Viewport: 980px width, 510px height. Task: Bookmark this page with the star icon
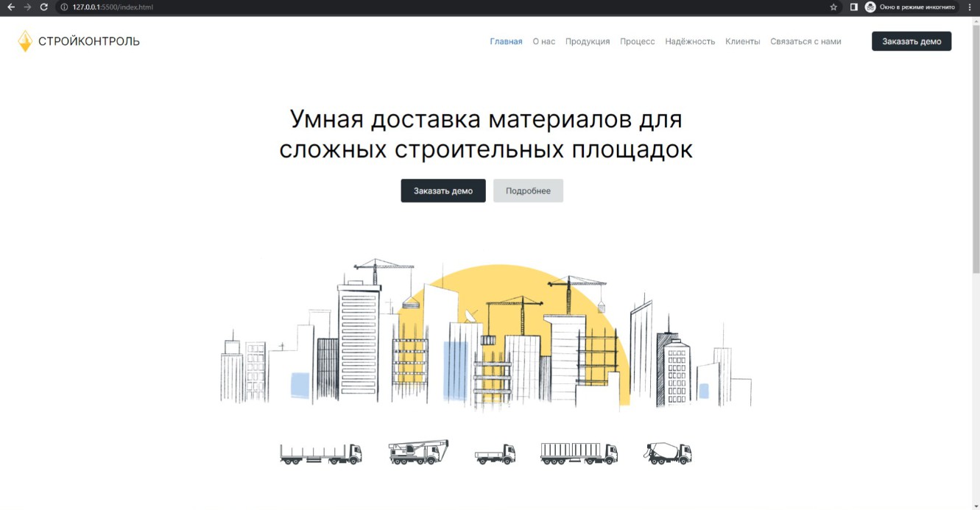(x=833, y=7)
